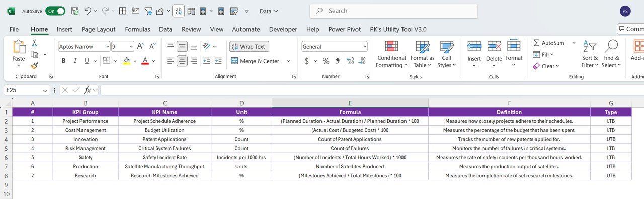Expand the Name Box dropdown arrow
Screen dimensions: 644x199
pyautogui.click(x=45, y=90)
